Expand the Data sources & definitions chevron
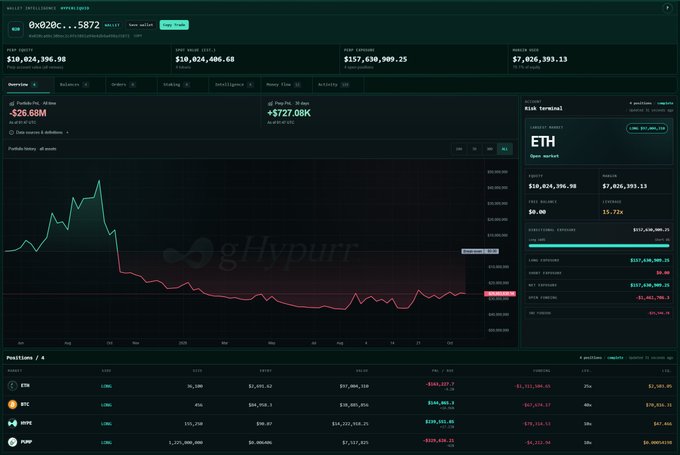Screen dimensions: 680x455 (x=67, y=132)
